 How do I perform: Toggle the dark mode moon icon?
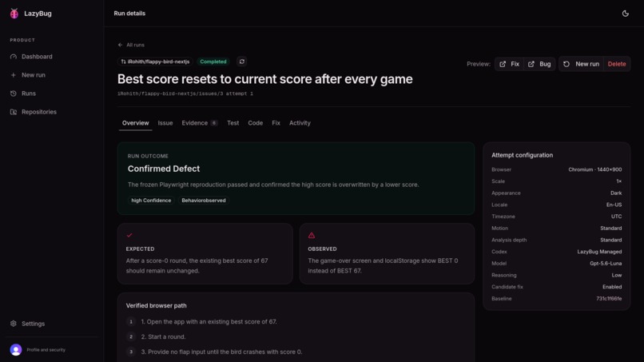pyautogui.click(x=625, y=14)
